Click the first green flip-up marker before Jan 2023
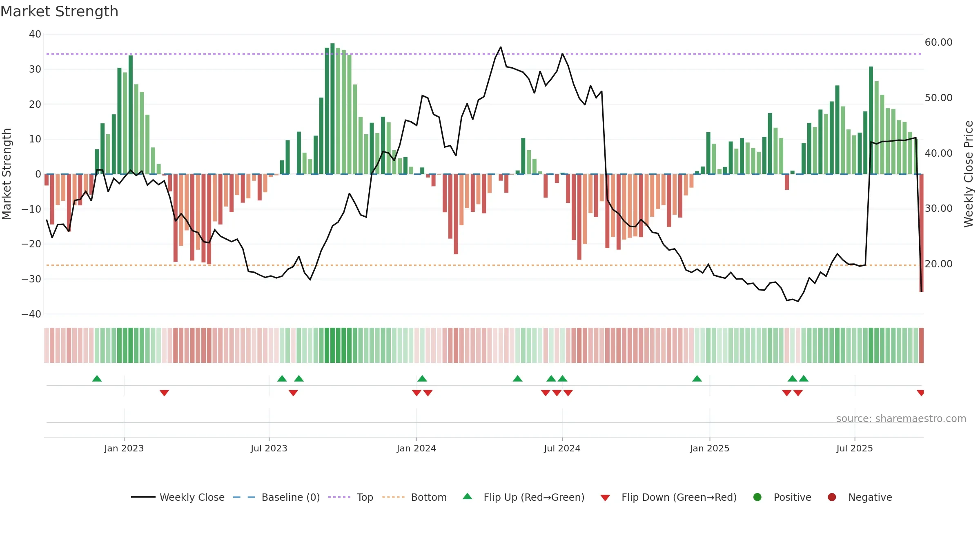 point(97,378)
